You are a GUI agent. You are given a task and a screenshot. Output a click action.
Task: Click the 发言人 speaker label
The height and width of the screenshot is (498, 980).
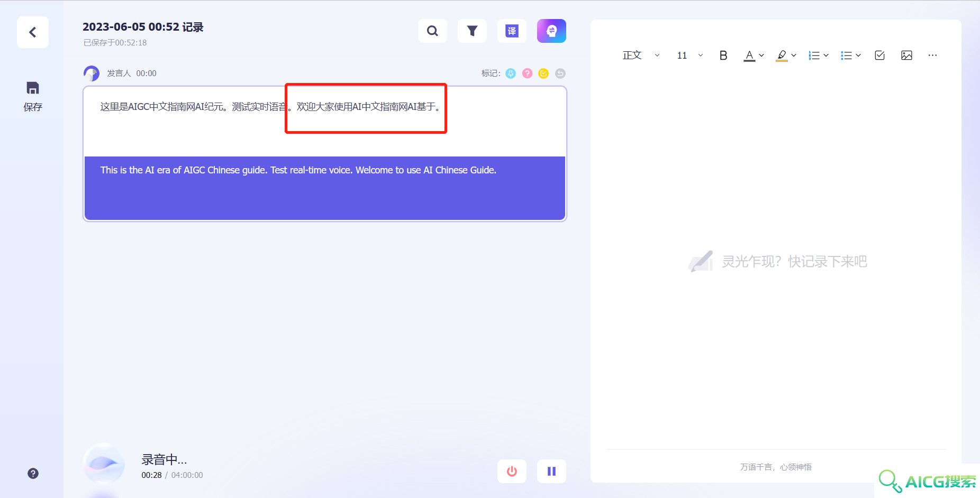tap(119, 73)
